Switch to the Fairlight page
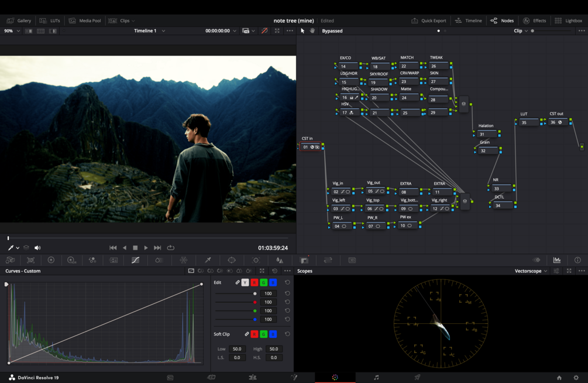This screenshot has width=588, height=383. (x=376, y=377)
